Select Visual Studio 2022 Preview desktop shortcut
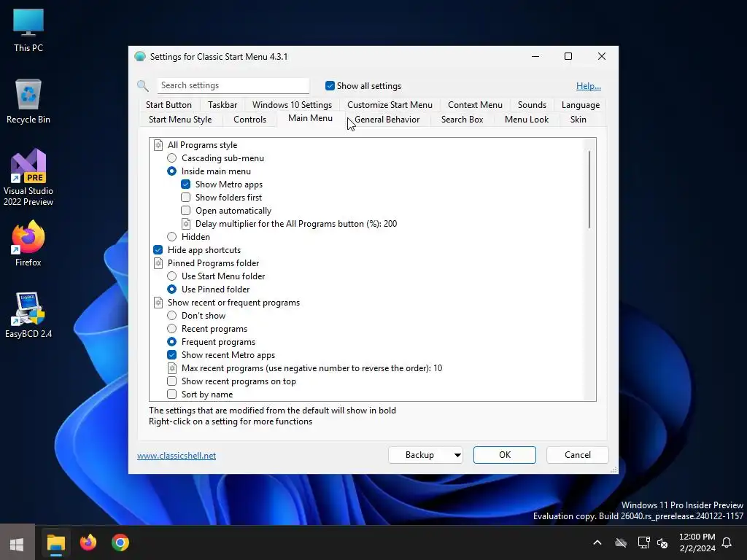 28,178
